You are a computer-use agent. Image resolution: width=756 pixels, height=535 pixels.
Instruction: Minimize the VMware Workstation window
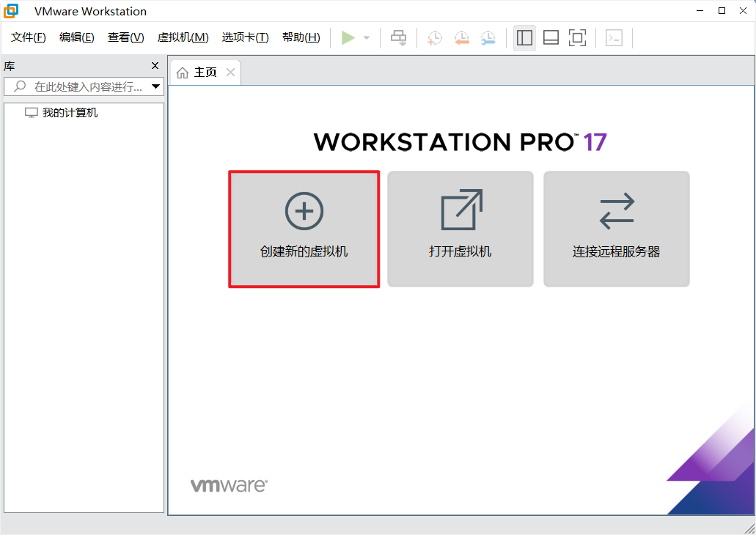700,10
